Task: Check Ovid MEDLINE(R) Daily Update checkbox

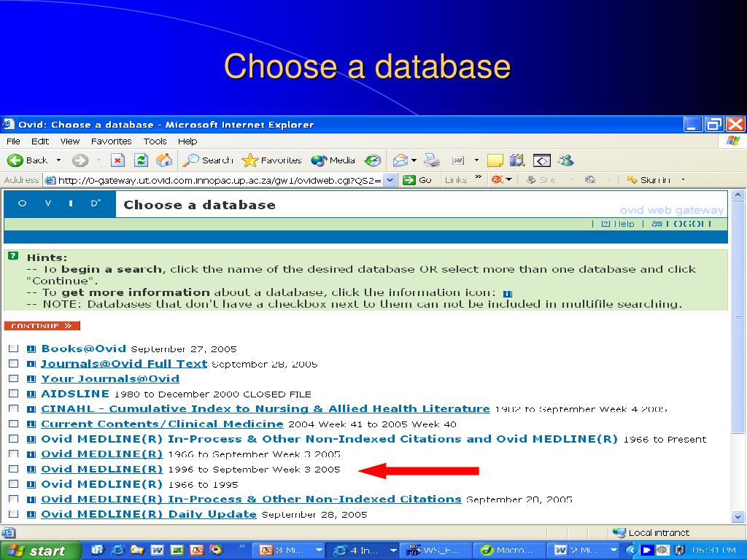Action: point(13,514)
